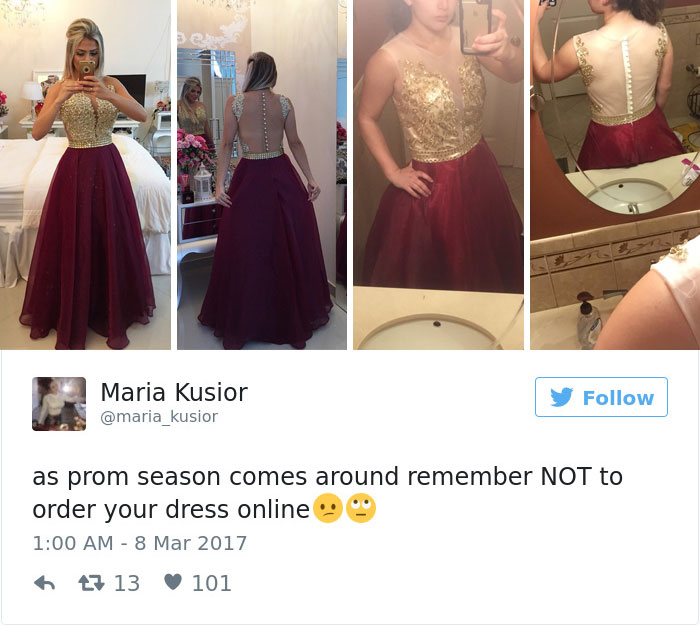
Task: Click the words 'order your dress online'
Action: (171, 509)
